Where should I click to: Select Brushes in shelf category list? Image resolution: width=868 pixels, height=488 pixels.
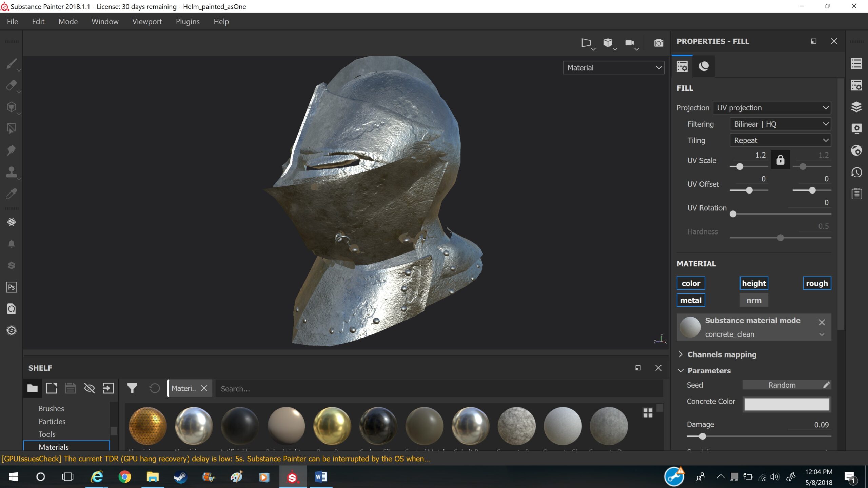tap(51, 408)
